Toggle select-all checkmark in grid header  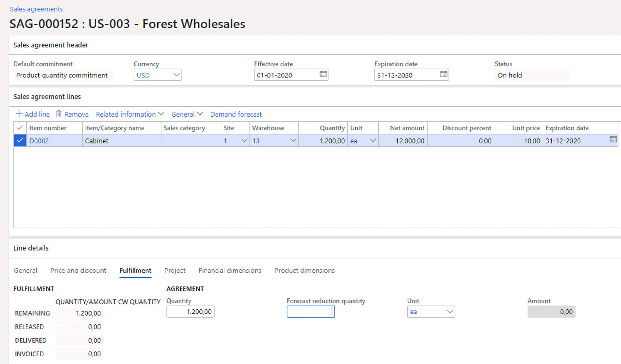point(20,128)
